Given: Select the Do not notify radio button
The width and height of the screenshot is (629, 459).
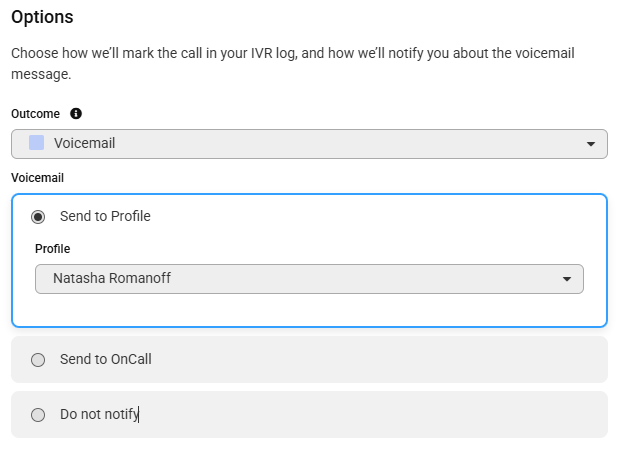Looking at the screenshot, I should coord(38,415).
